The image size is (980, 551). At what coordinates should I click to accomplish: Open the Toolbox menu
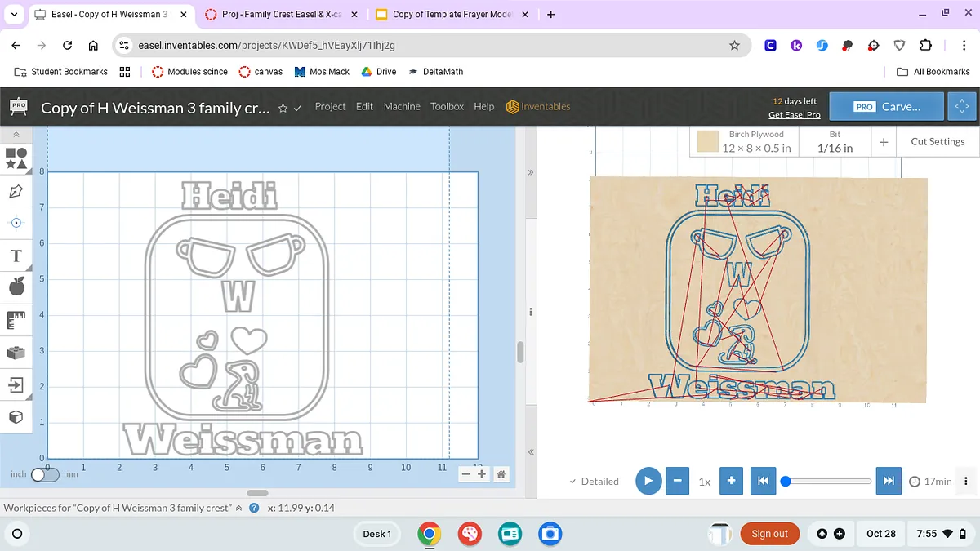[447, 107]
